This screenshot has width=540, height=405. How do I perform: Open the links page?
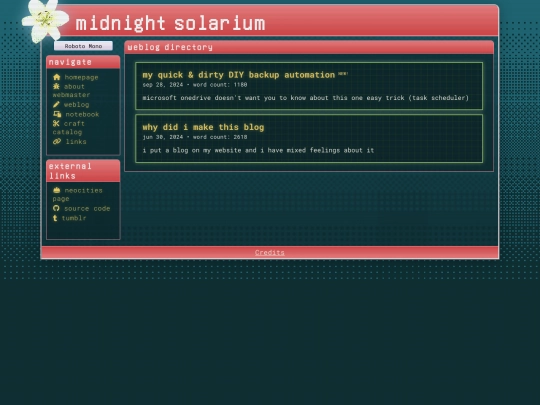[x=76, y=142]
